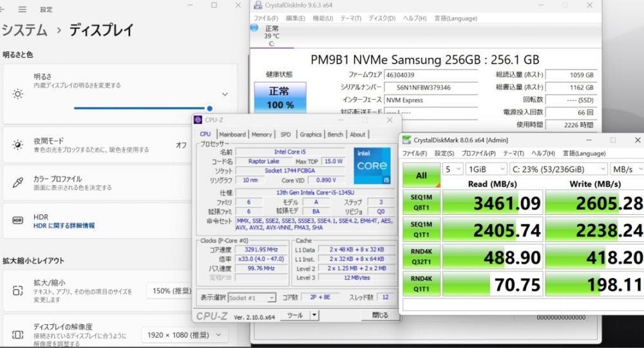
Task: Open CrystalDiskMark 設定(S) menu
Action: click(444, 153)
